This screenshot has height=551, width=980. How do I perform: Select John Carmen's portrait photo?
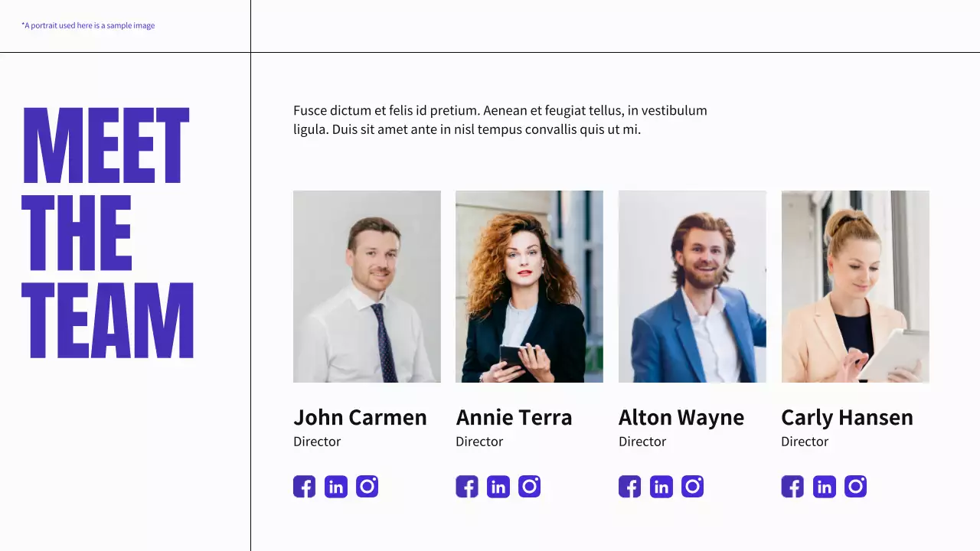pyautogui.click(x=367, y=286)
